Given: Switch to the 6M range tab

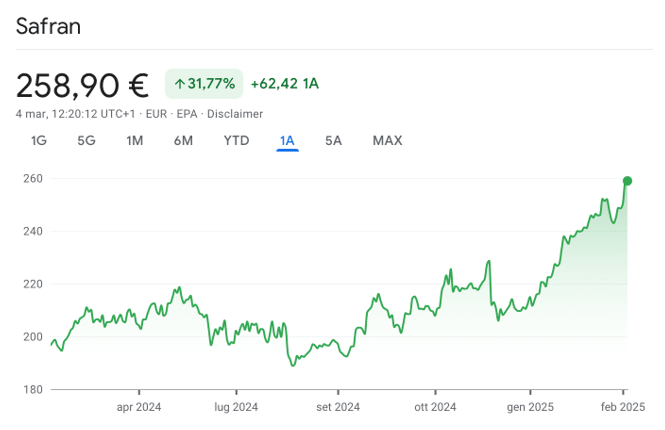Looking at the screenshot, I should click(183, 140).
